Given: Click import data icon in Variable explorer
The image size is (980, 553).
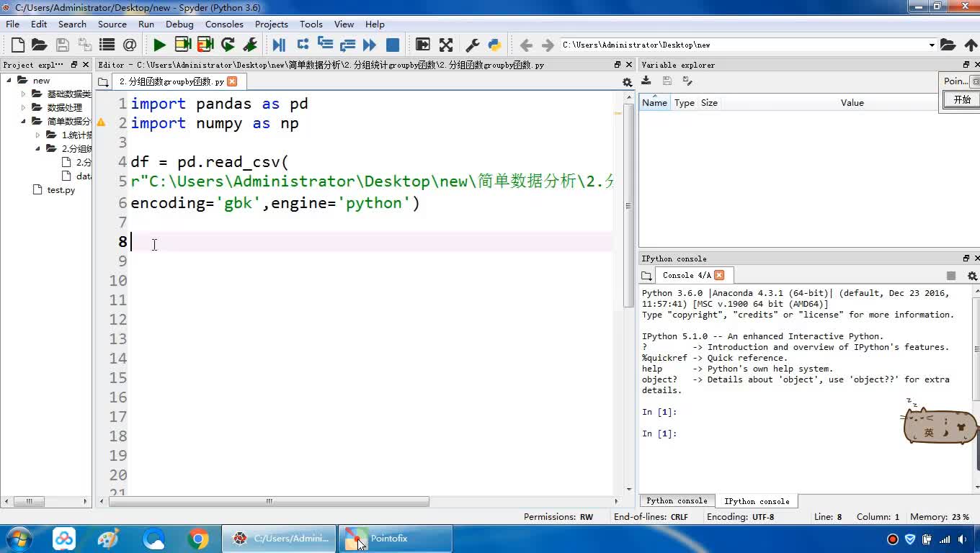Looking at the screenshot, I should click(x=646, y=81).
